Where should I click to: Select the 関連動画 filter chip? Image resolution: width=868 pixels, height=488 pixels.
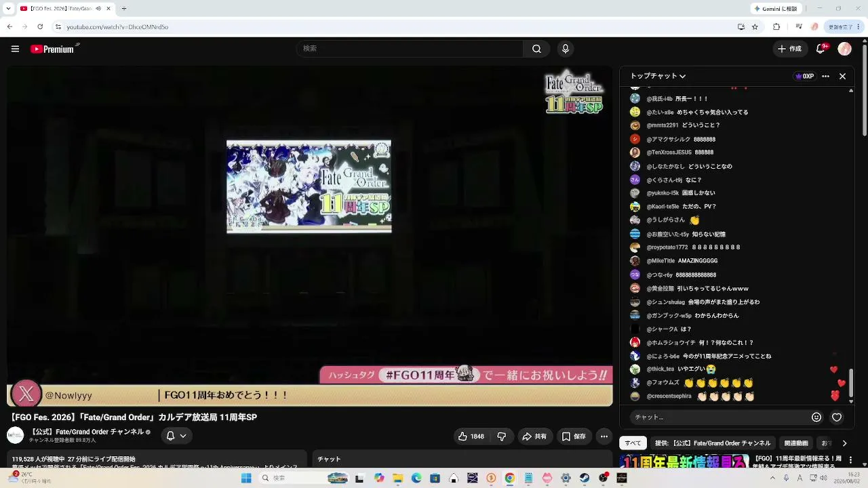pyautogui.click(x=796, y=443)
